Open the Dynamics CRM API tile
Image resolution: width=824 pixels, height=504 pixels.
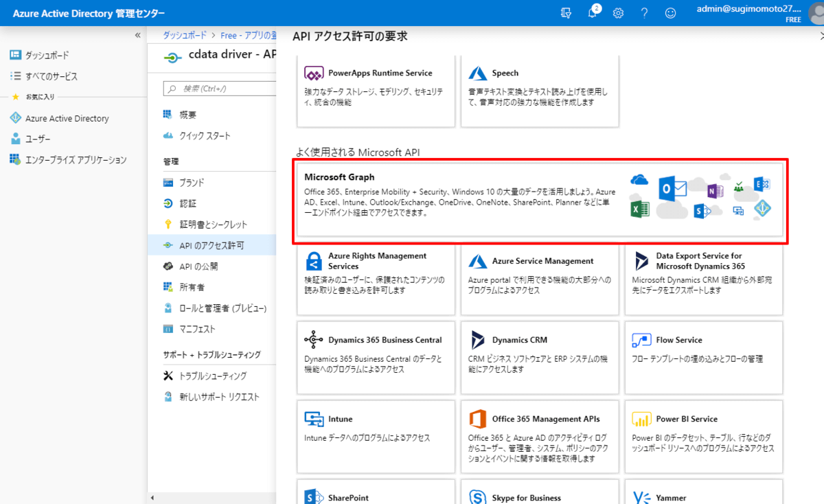click(x=540, y=357)
